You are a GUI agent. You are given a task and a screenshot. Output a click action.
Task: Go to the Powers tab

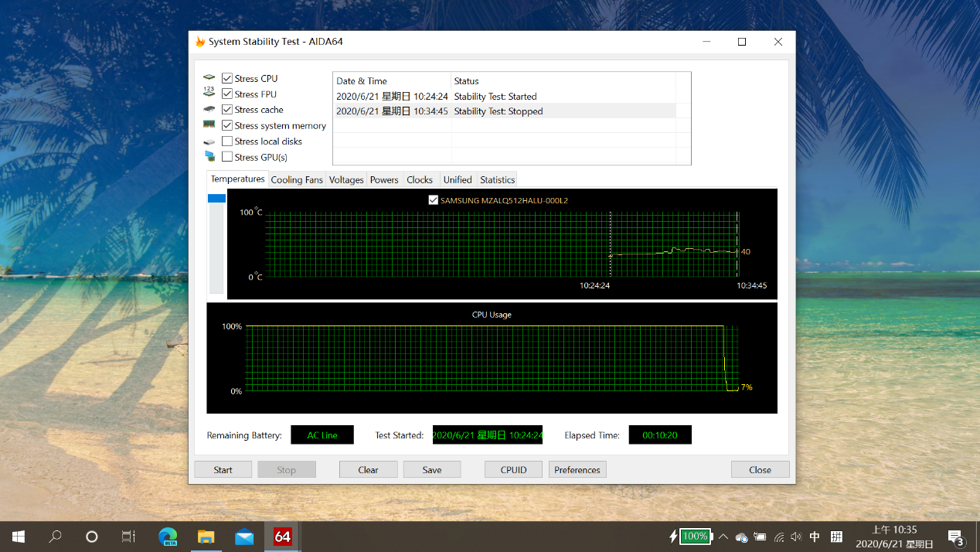click(x=384, y=179)
